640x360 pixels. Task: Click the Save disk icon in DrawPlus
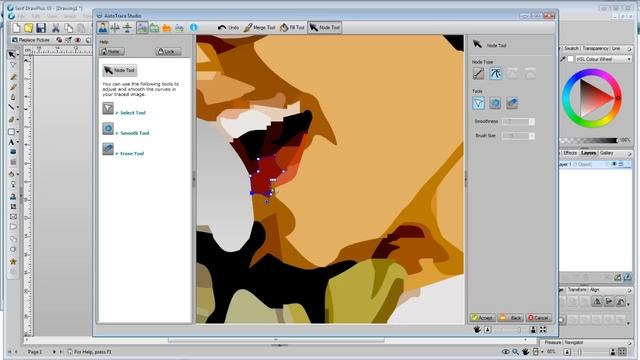pos(41,28)
